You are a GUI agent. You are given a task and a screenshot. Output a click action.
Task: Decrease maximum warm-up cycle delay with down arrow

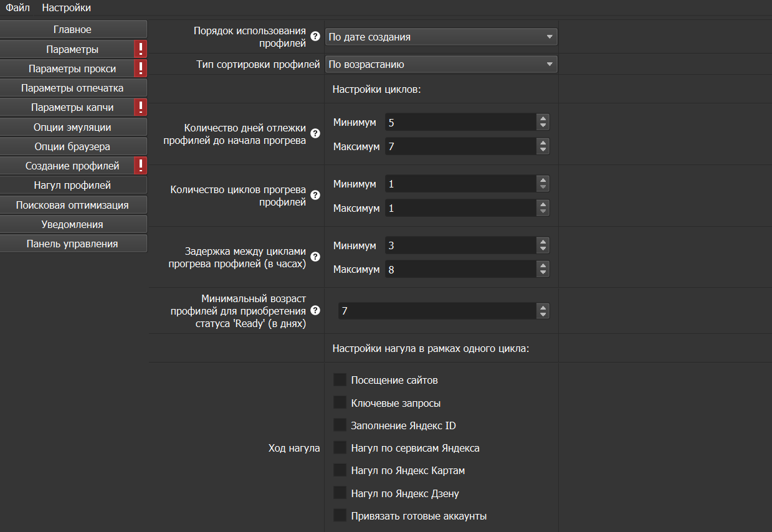[543, 273]
